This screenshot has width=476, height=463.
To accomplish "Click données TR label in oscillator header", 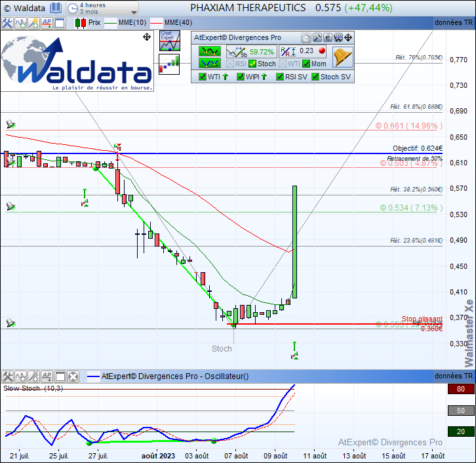I will click(x=454, y=376).
